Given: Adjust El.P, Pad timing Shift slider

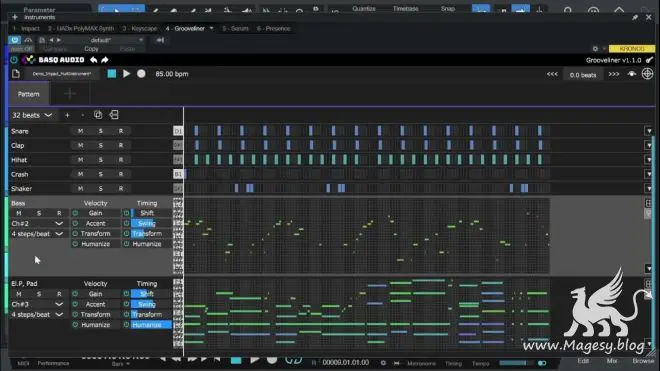Looking at the screenshot, I should (x=151, y=294).
